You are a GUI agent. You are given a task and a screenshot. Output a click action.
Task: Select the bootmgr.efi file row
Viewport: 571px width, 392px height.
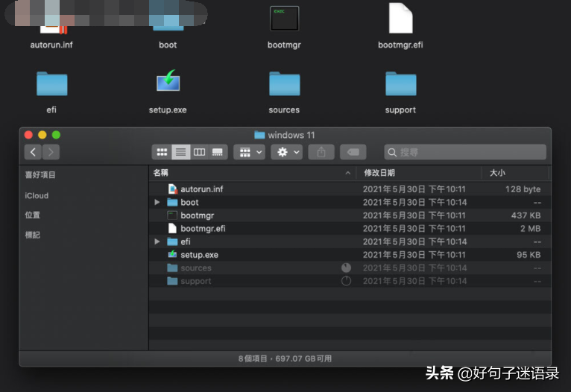coord(350,229)
